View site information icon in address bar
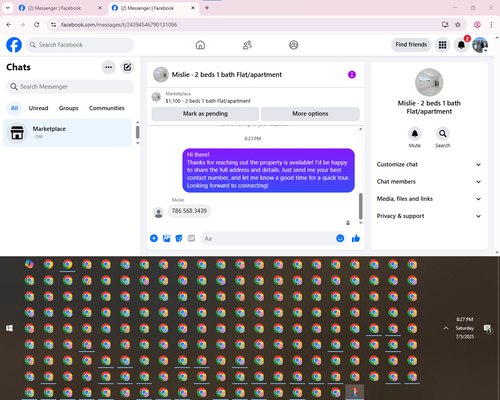The height and width of the screenshot is (400, 500). [x=53, y=24]
